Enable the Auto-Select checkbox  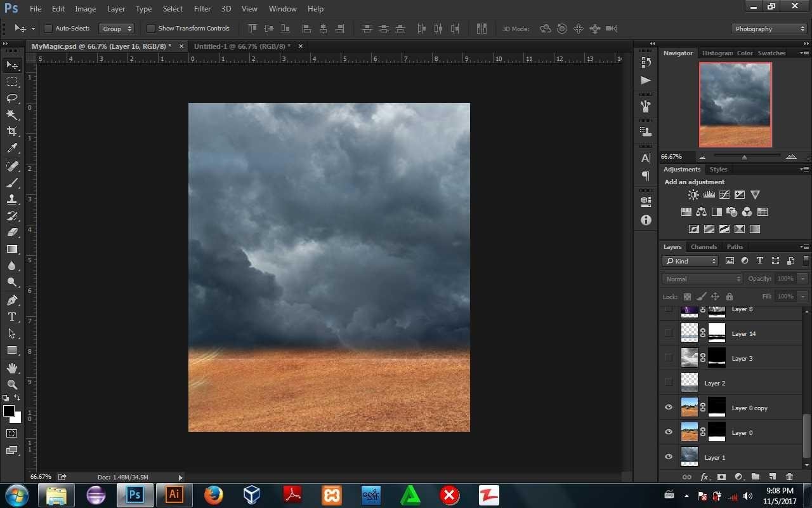pos(48,29)
